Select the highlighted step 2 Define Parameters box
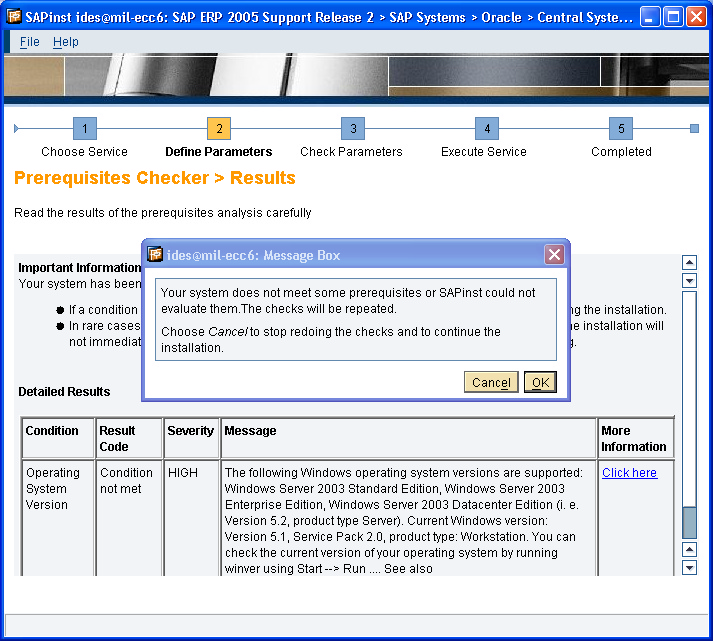This screenshot has width=713, height=641. tap(219, 129)
